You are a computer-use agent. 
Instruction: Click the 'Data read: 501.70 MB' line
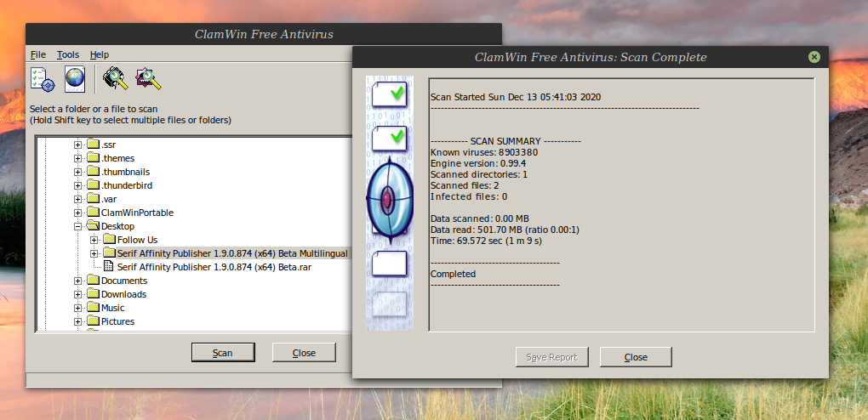coord(505,230)
